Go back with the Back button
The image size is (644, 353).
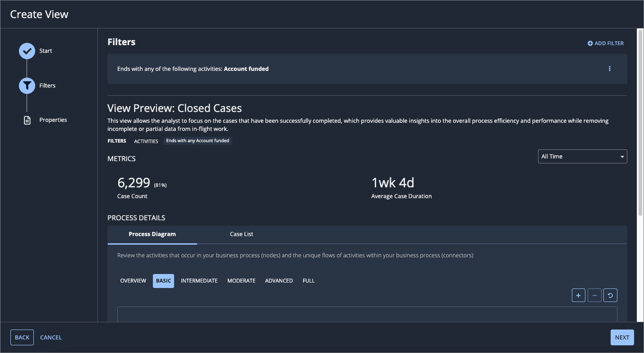click(x=22, y=337)
